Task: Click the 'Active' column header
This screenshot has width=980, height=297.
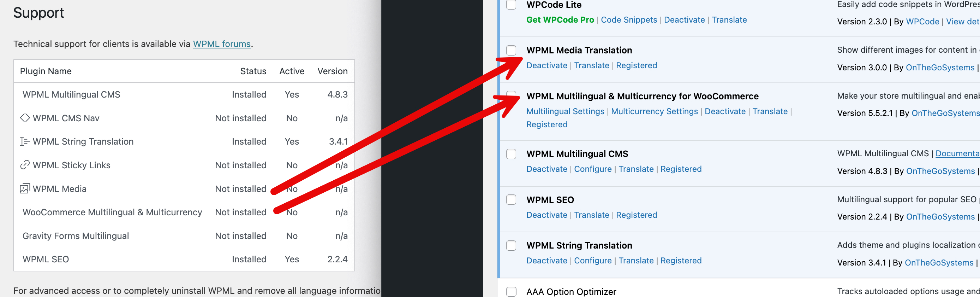Action: pos(292,71)
